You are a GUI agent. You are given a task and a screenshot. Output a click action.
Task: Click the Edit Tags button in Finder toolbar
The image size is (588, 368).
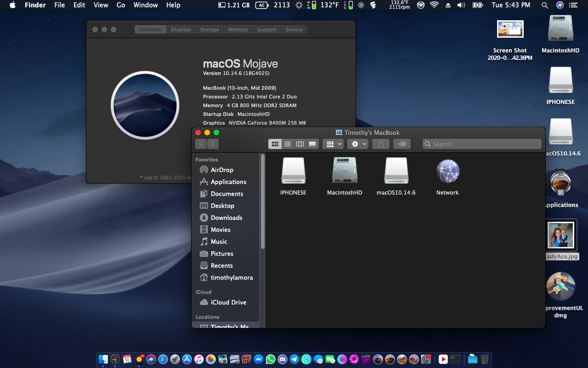point(402,144)
